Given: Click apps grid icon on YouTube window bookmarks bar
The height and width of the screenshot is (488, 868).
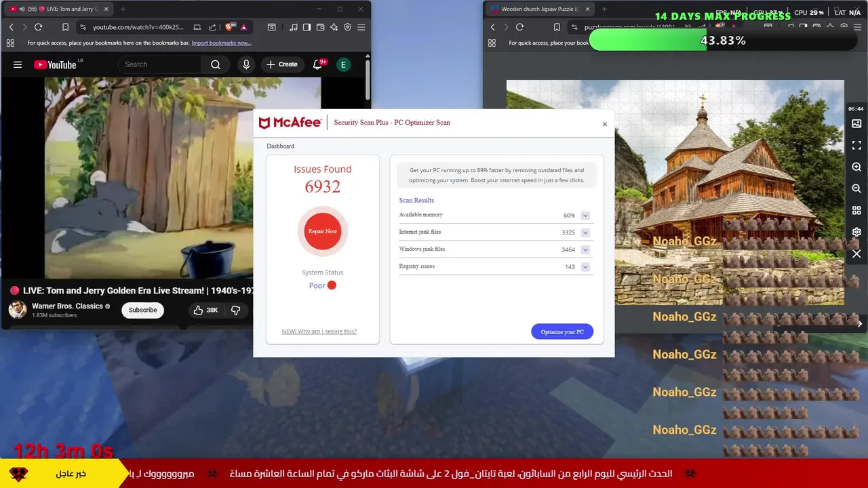Looking at the screenshot, I should (10, 43).
